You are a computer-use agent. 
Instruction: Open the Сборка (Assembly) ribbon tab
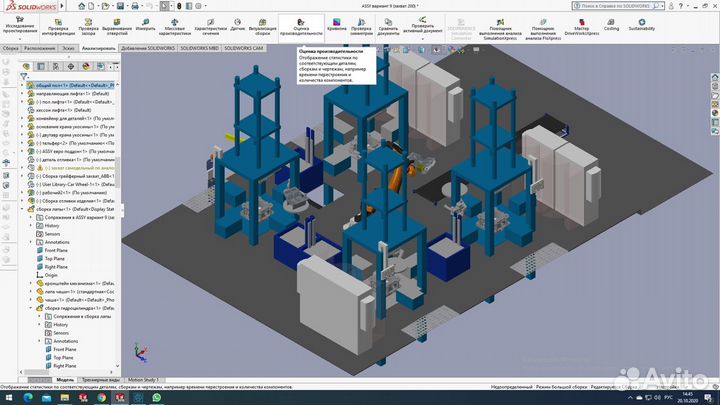click(11, 48)
